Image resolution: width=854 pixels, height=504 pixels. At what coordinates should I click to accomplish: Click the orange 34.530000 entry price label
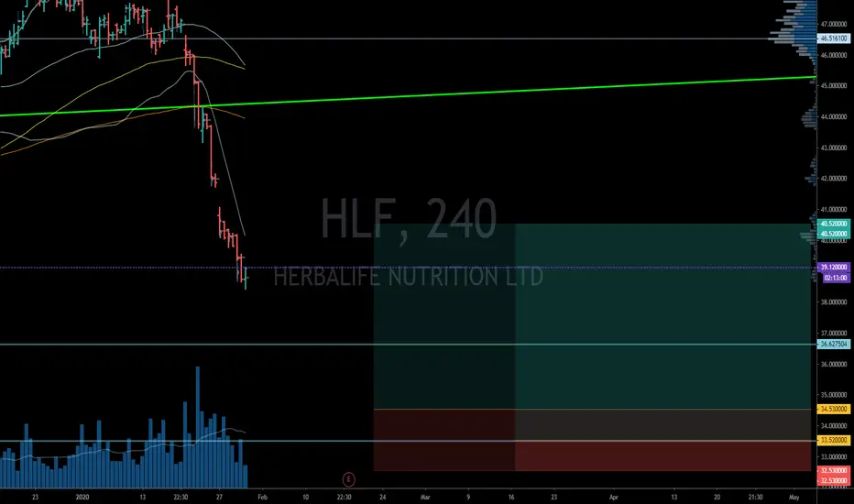[x=834, y=410]
